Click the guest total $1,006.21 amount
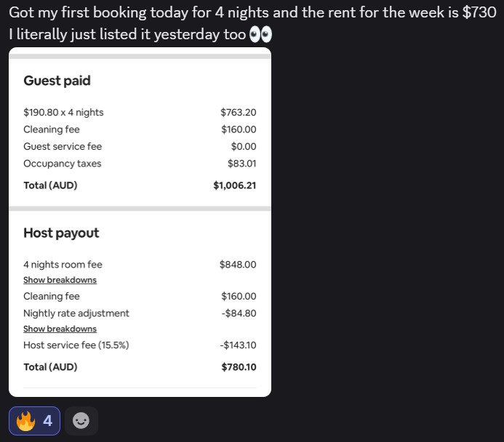Screen dimensions: 504x442 (x=234, y=185)
